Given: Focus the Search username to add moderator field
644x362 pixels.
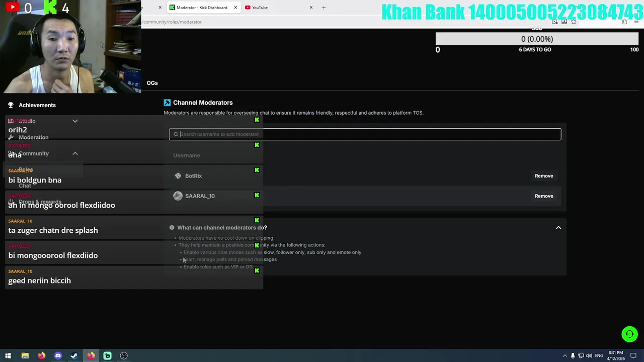Looking at the screenshot, I should (x=365, y=134).
